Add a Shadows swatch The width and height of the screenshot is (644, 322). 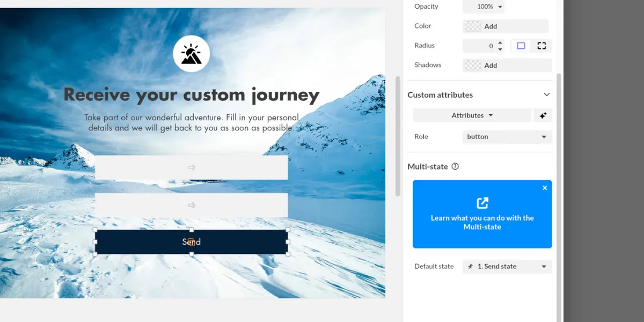[x=507, y=65]
